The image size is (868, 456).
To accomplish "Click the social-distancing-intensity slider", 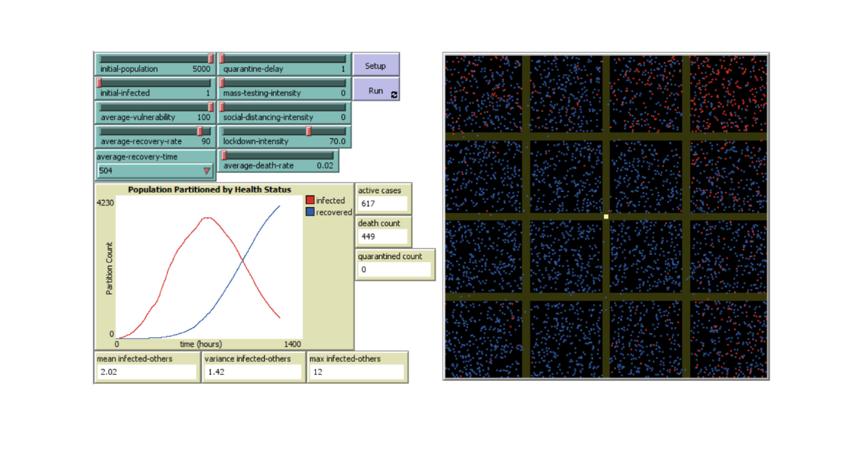I will pyautogui.click(x=222, y=107).
